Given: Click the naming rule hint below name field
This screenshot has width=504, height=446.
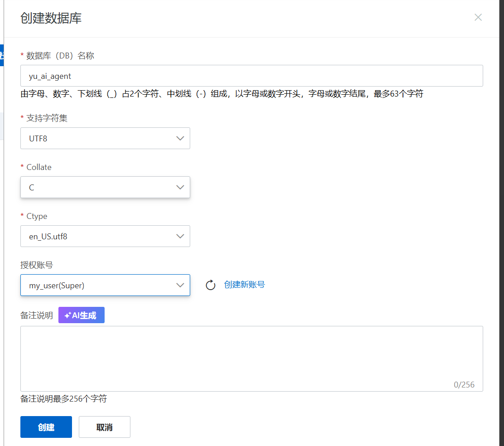Looking at the screenshot, I should point(222,94).
